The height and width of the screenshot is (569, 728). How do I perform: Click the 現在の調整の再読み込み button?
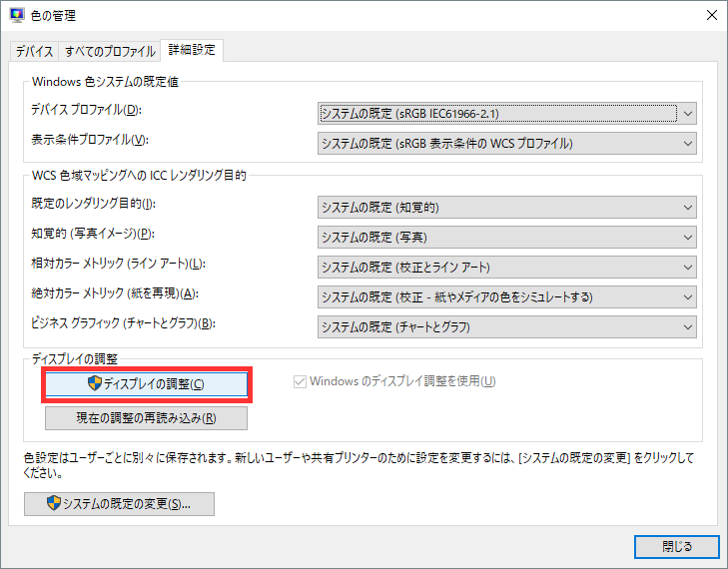pyautogui.click(x=146, y=418)
